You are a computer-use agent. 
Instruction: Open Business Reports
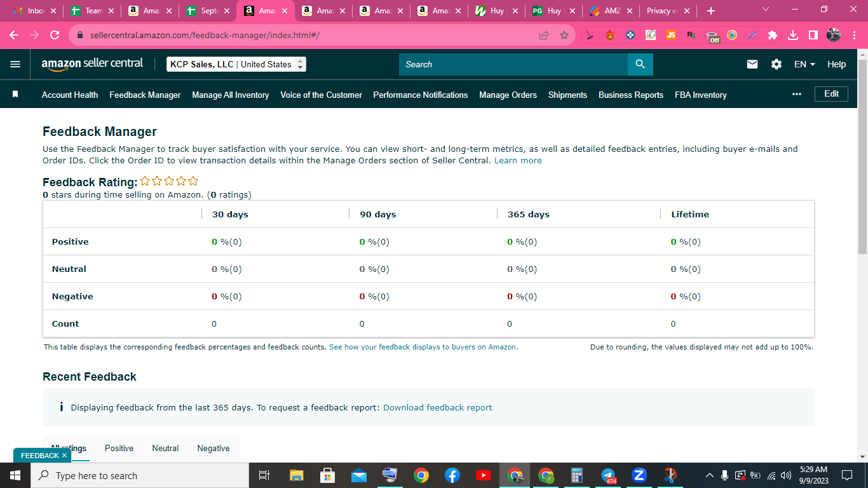631,95
